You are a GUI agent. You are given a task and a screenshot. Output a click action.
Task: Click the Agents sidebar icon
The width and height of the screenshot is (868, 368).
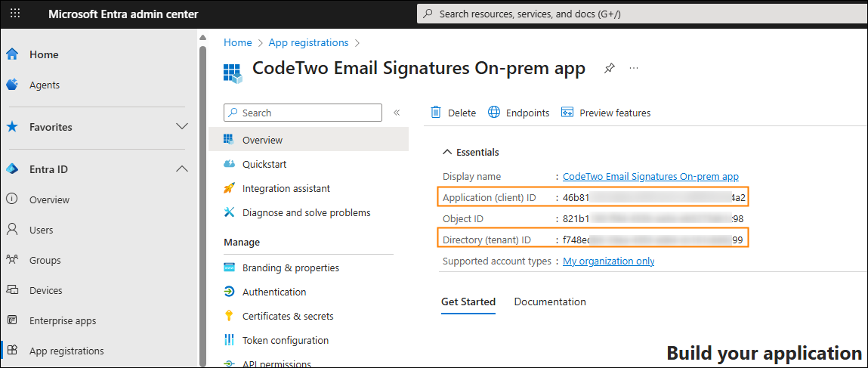12,85
